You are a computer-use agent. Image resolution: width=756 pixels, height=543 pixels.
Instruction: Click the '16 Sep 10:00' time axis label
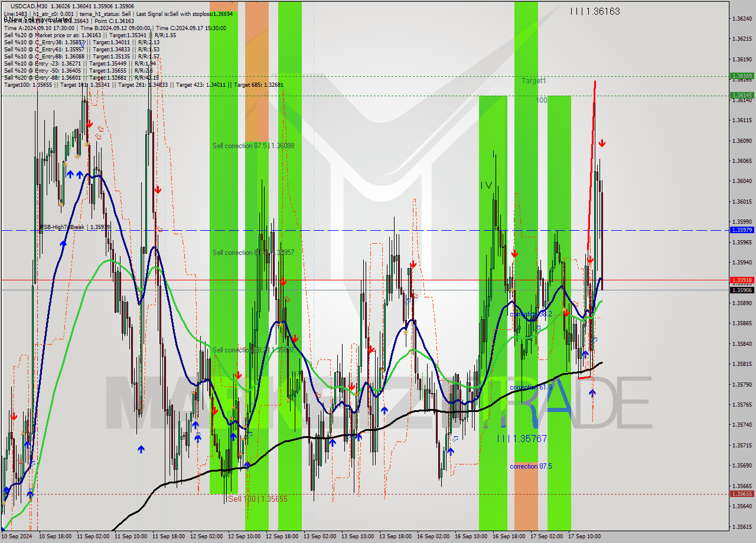pyautogui.click(x=471, y=537)
